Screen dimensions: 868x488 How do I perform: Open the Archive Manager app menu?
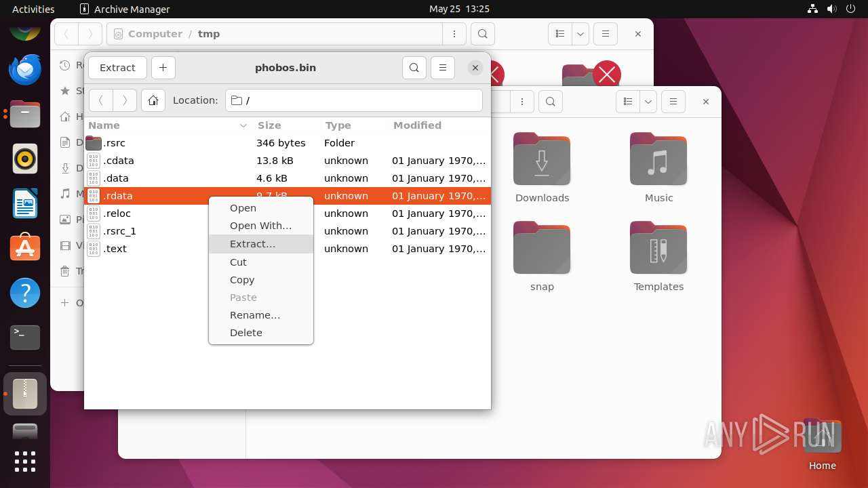[125, 9]
